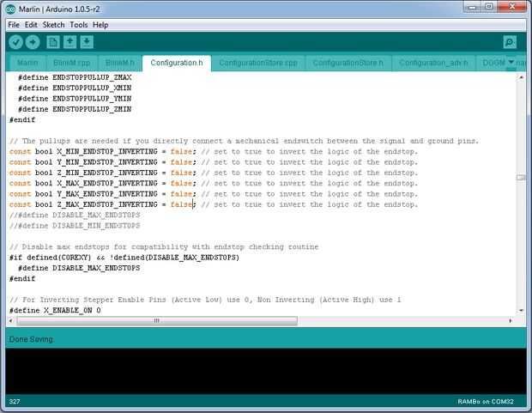
Task: Open the File menu
Action: click(x=14, y=25)
